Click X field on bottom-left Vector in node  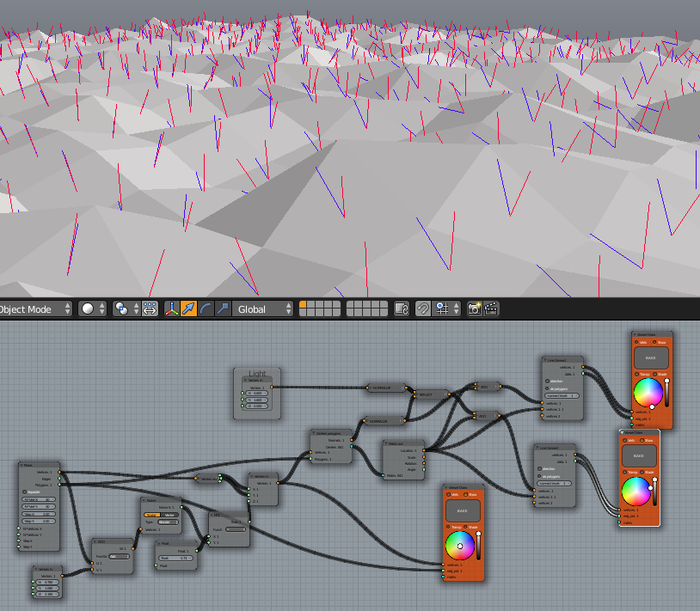[47, 583]
